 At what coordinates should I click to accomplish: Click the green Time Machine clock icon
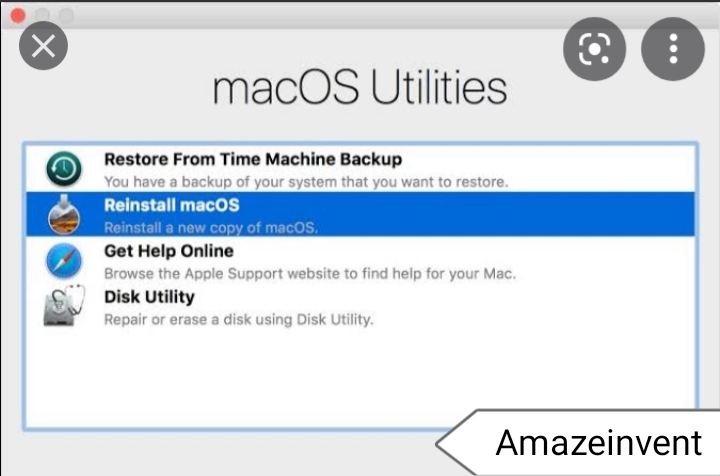click(64, 169)
